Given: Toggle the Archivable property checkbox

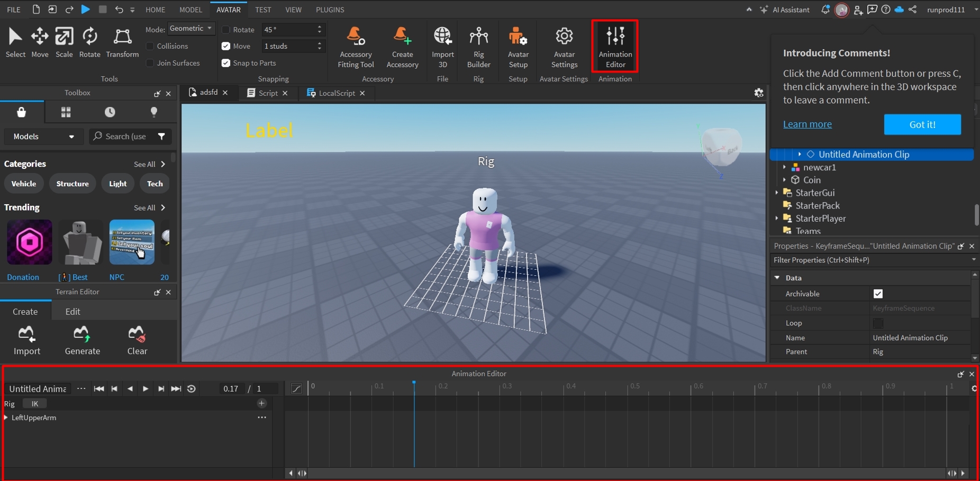Looking at the screenshot, I should (878, 294).
